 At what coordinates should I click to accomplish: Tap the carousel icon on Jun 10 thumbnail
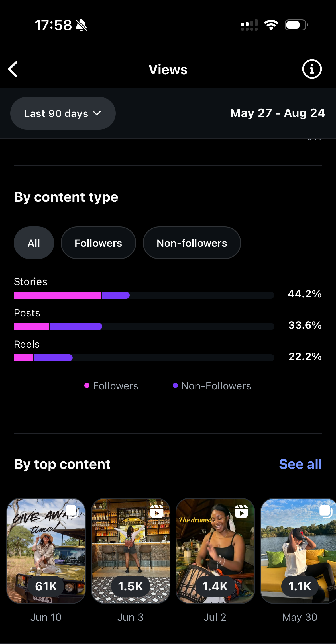point(72,511)
